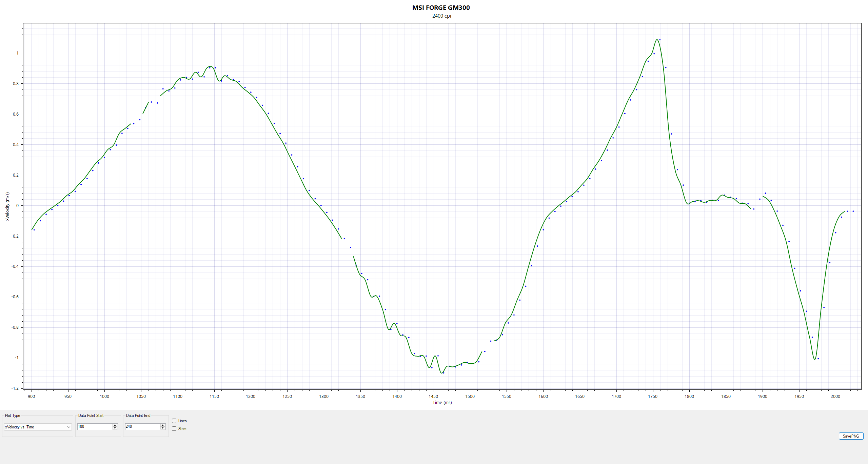Viewport: 868px width, 464px height.
Task: Increase Data Point End with up arrow
Action: [163, 425]
